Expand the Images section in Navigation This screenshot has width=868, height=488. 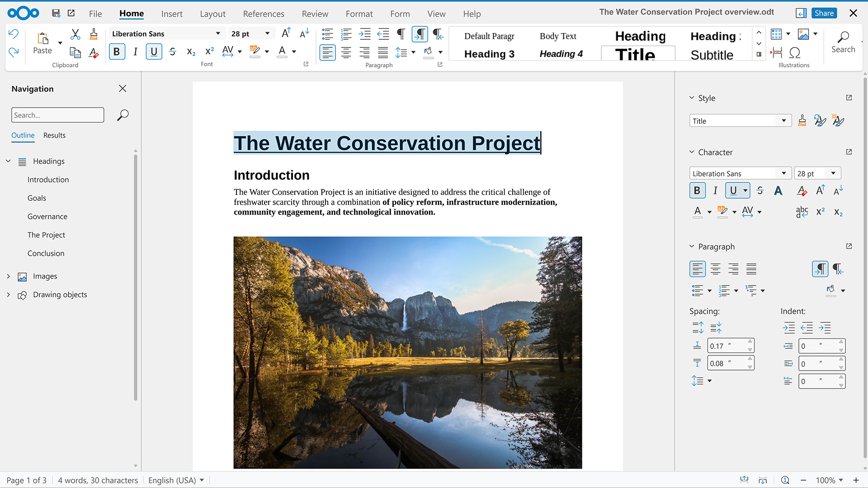click(8, 276)
